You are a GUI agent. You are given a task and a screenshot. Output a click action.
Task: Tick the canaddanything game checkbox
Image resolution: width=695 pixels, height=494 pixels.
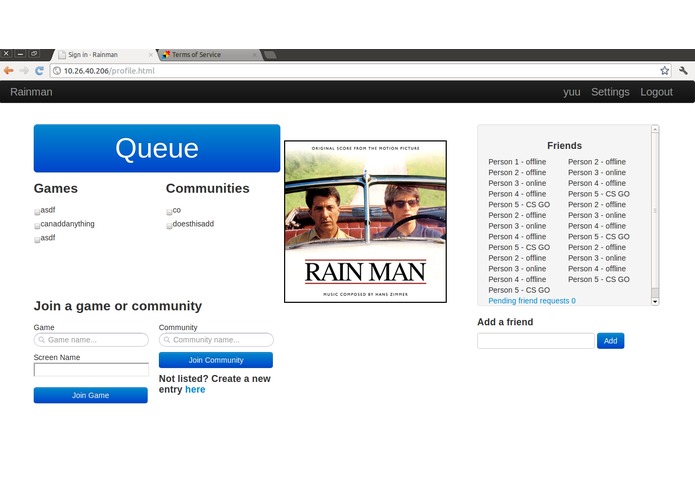pyautogui.click(x=37, y=226)
